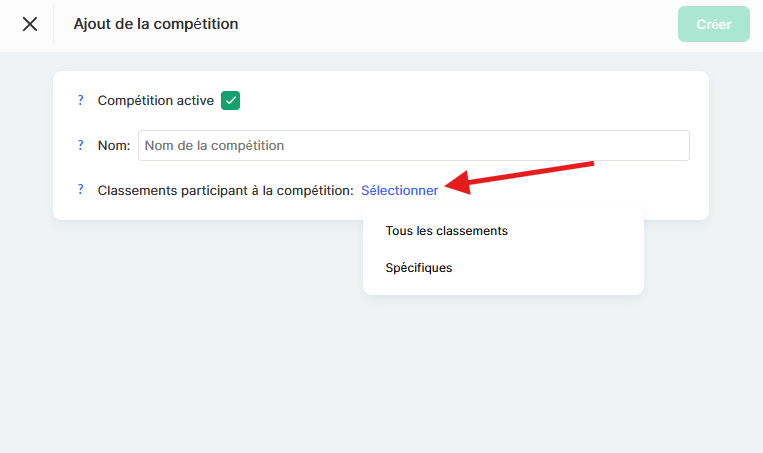Uncheck the Compétition active checkbox
The width and height of the screenshot is (763, 453).
point(231,100)
